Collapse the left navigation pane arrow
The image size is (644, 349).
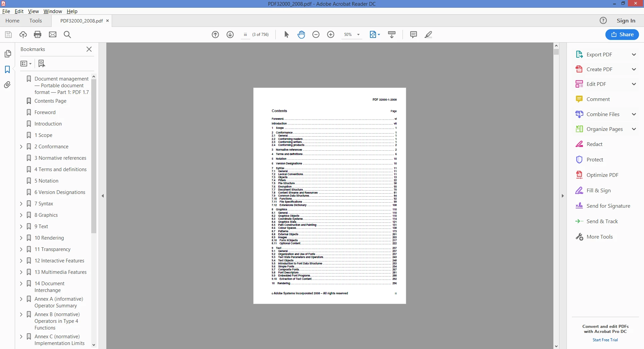click(103, 196)
